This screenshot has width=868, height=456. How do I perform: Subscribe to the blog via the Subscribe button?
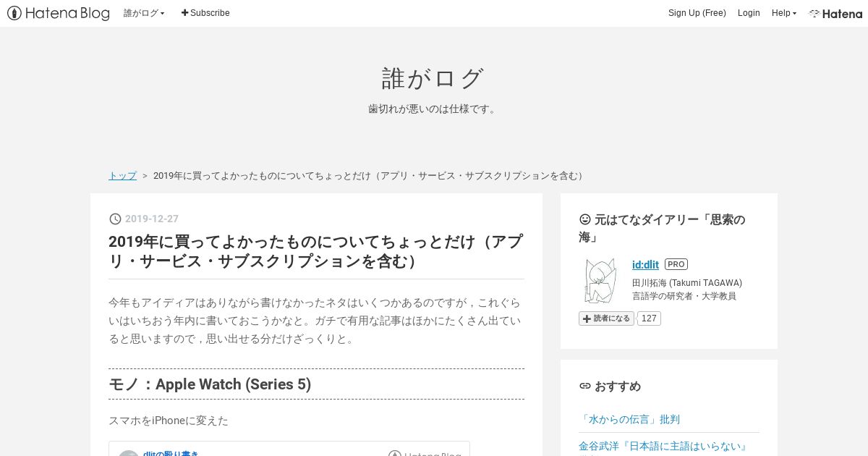coord(205,13)
